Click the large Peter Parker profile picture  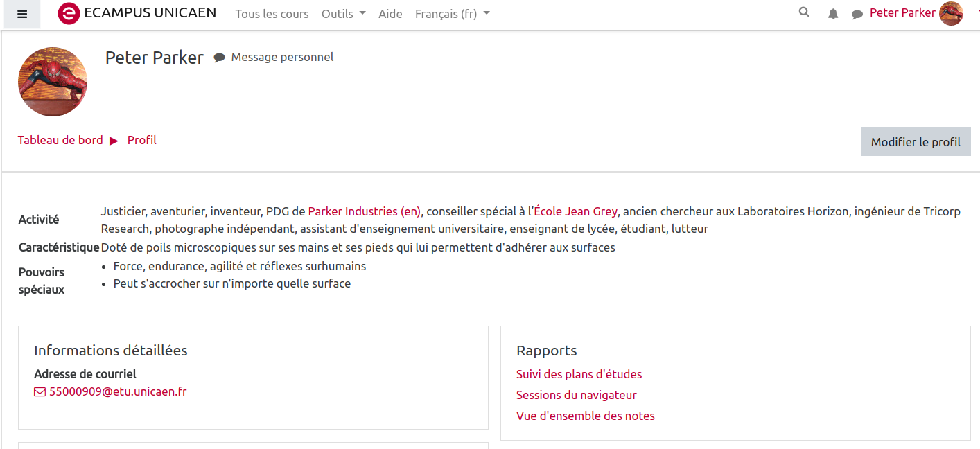tap(53, 82)
